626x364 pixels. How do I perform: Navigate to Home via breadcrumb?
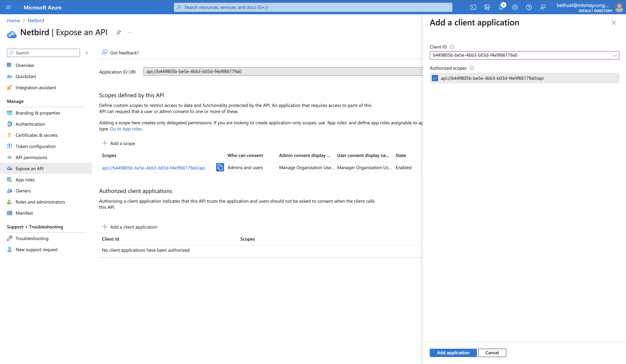tap(13, 20)
